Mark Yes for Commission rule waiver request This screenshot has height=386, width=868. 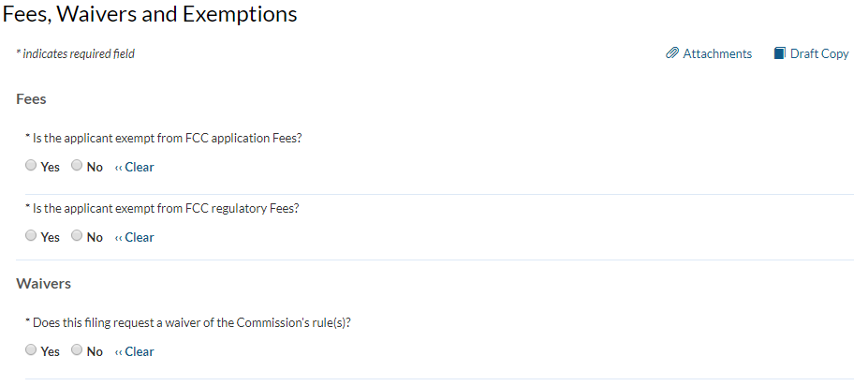click(x=31, y=350)
